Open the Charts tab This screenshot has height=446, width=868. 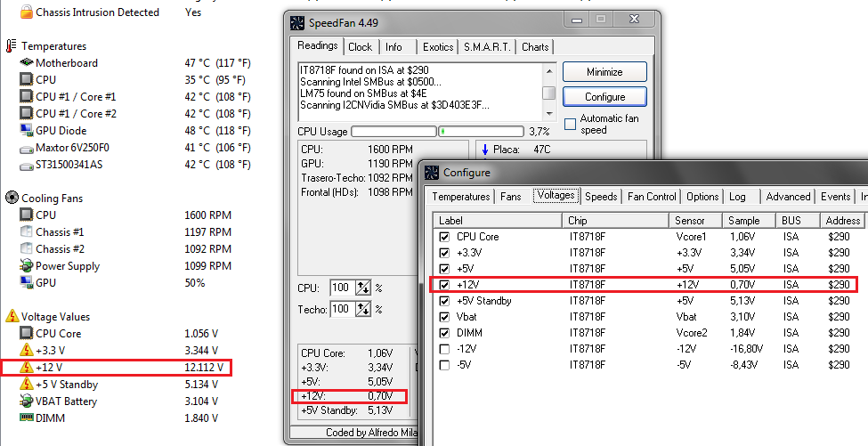click(535, 47)
